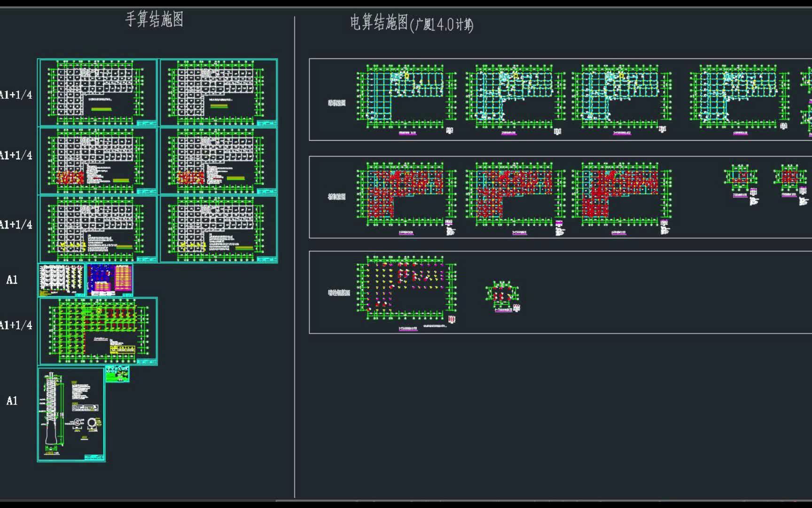Open the underlined magenta drawing title below first beam plan
Screen dimensions: 812x508
point(408,133)
